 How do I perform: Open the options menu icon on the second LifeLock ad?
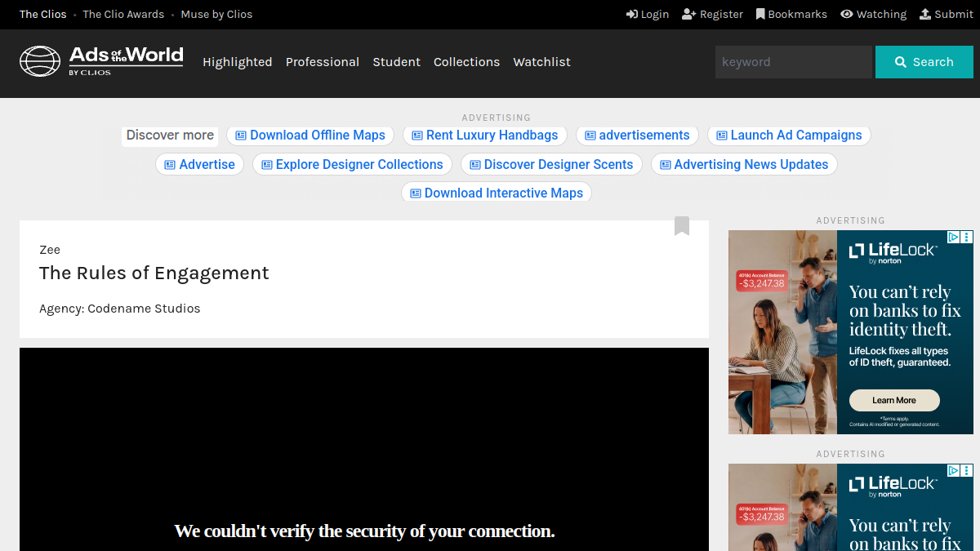click(x=967, y=470)
